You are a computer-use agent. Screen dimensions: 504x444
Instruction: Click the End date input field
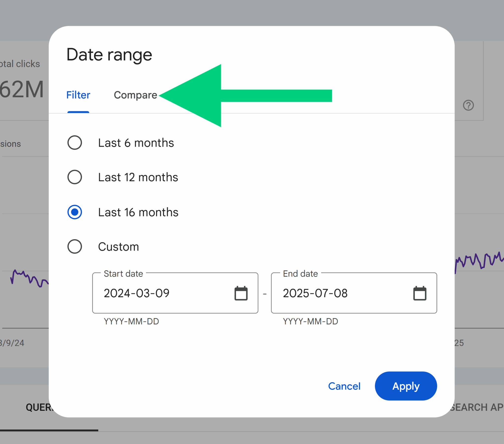click(x=354, y=293)
